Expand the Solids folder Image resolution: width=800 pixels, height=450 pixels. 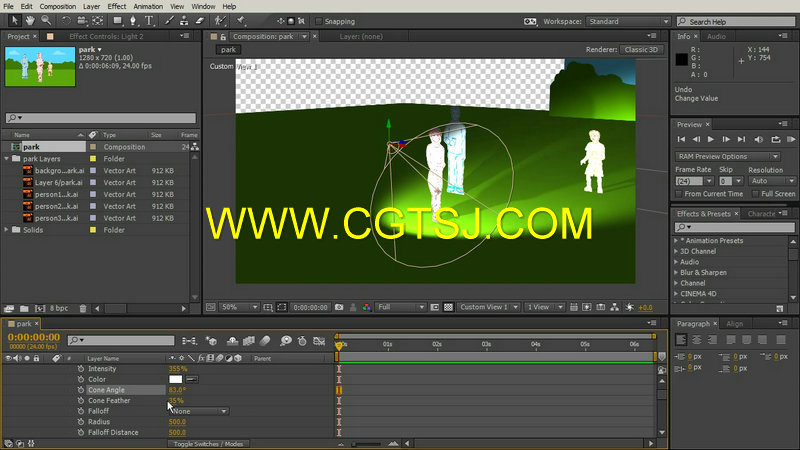7,230
